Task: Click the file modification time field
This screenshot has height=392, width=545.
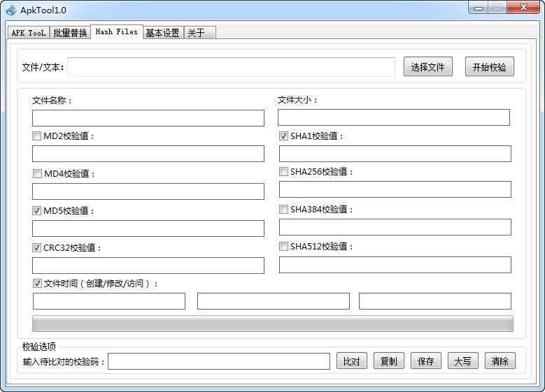Action: [274, 301]
